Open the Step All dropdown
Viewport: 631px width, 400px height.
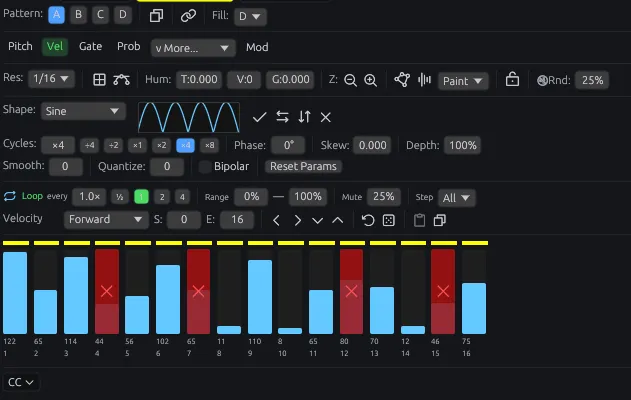coord(456,198)
